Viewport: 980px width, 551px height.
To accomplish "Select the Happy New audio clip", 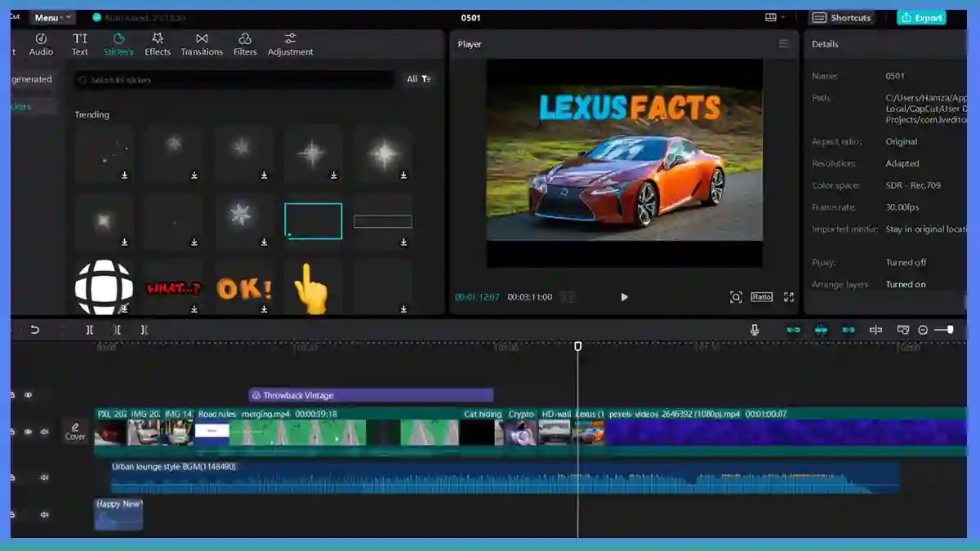I will tap(118, 514).
